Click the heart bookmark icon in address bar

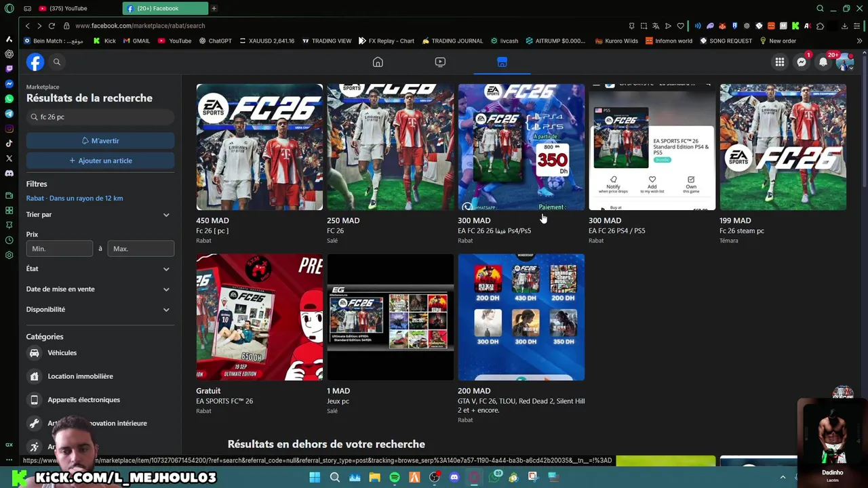point(680,26)
